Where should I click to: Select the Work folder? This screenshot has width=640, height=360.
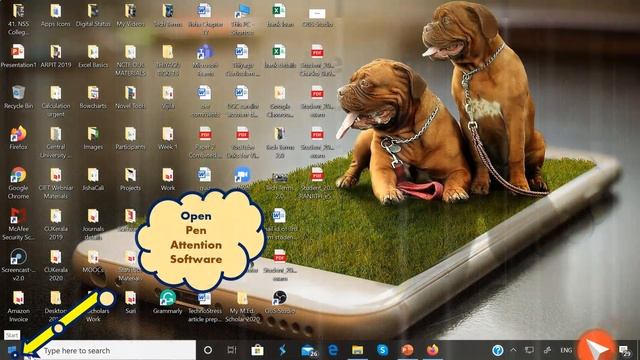[168, 179]
